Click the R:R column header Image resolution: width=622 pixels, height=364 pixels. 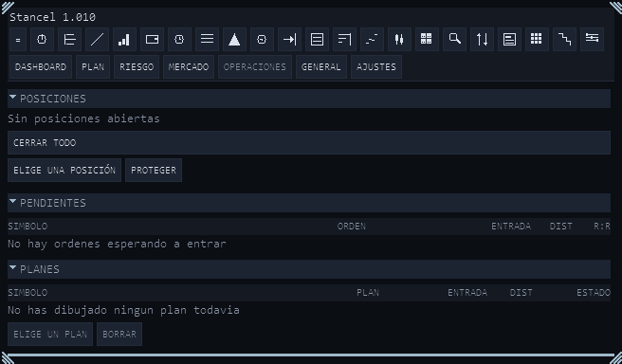[602, 227]
